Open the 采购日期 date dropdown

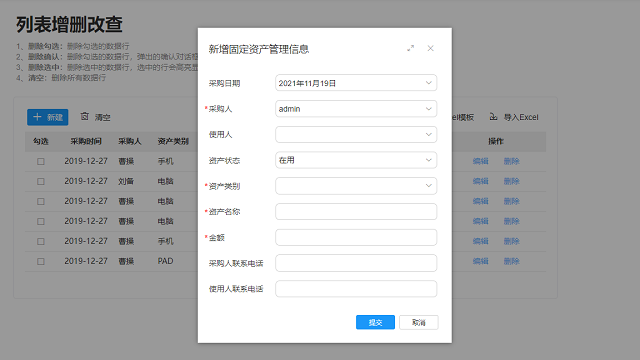tap(429, 83)
